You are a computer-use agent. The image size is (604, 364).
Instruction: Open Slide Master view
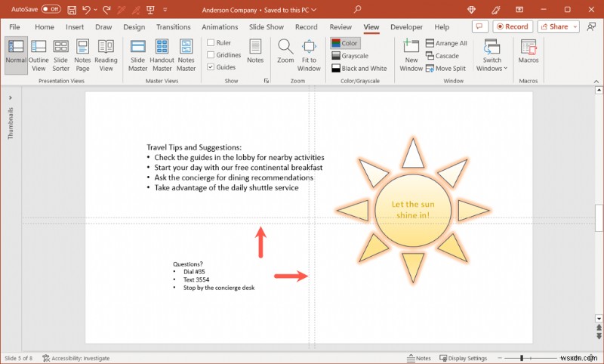138,55
